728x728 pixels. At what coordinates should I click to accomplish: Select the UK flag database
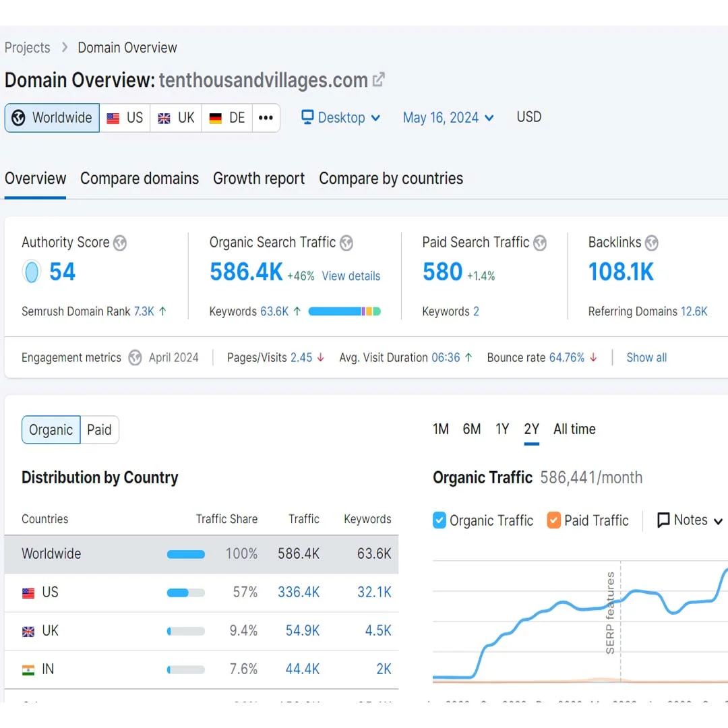(175, 118)
